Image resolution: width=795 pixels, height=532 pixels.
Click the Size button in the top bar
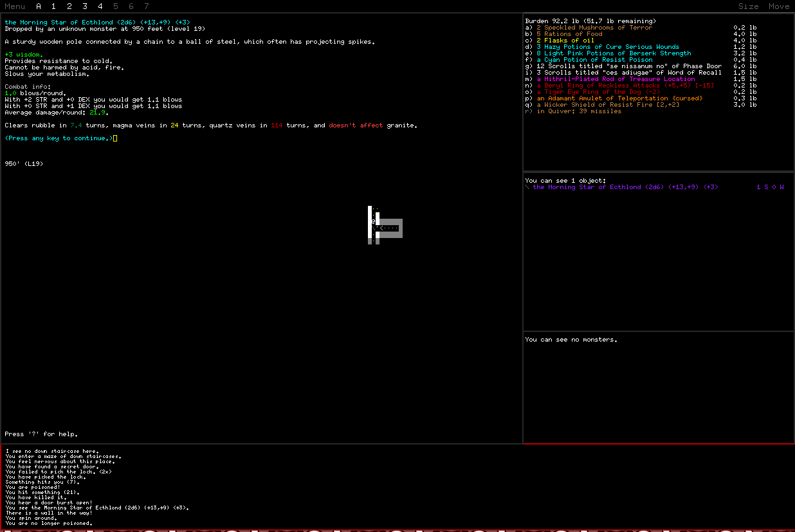[x=748, y=6]
